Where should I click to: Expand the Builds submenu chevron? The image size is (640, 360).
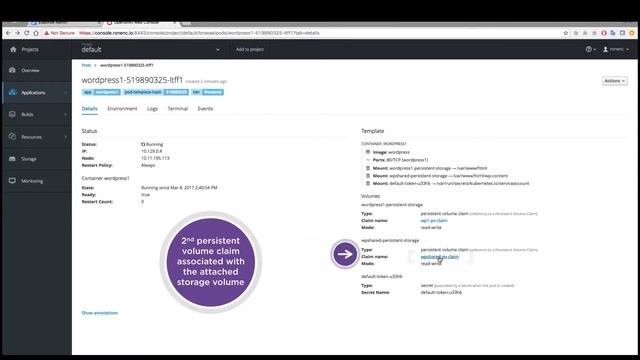pyautogui.click(x=66, y=115)
